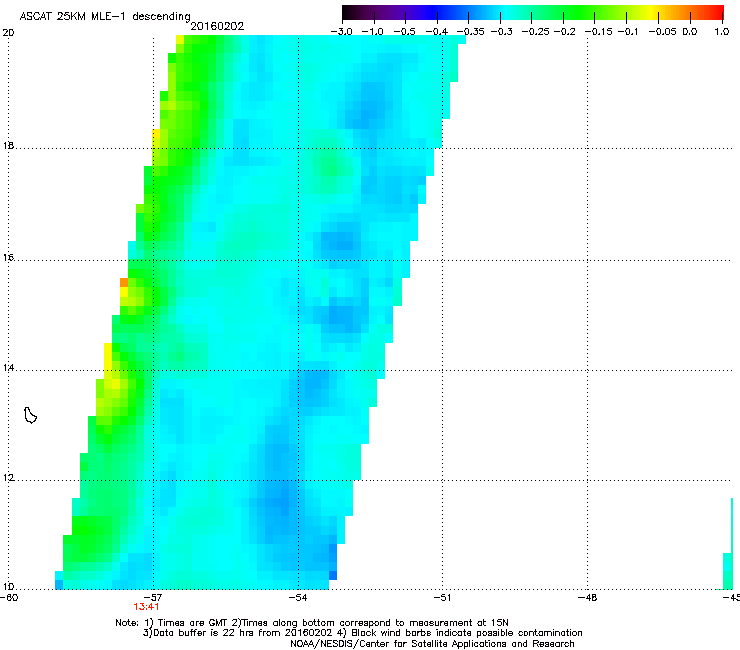
Task: Click the longitude axis label -57
Action: point(153,598)
